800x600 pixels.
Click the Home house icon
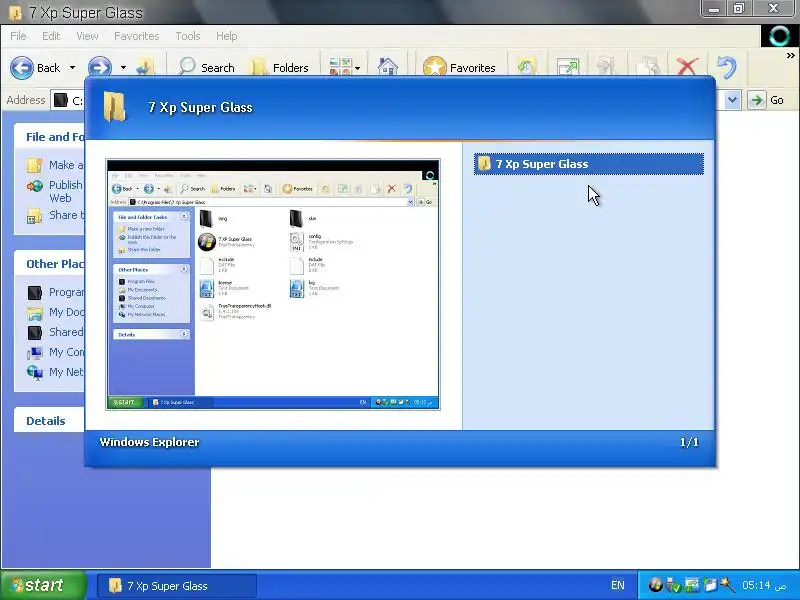coord(388,67)
